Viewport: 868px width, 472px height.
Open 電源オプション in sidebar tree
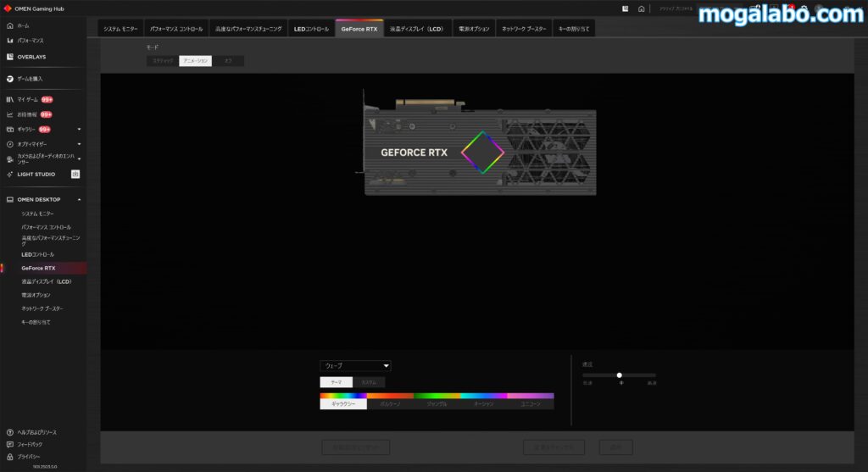pos(36,295)
